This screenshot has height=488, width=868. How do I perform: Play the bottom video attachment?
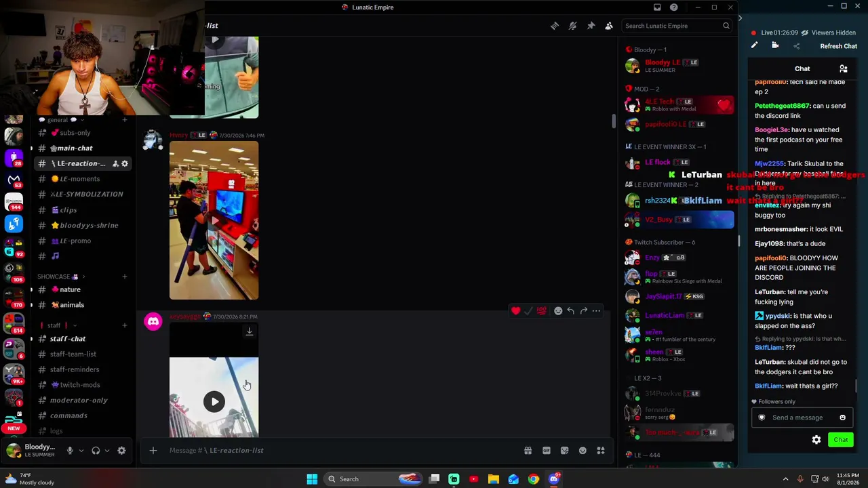[214, 402]
